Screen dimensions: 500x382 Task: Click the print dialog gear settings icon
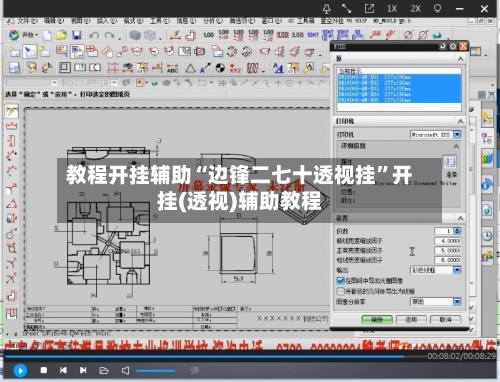(453, 46)
